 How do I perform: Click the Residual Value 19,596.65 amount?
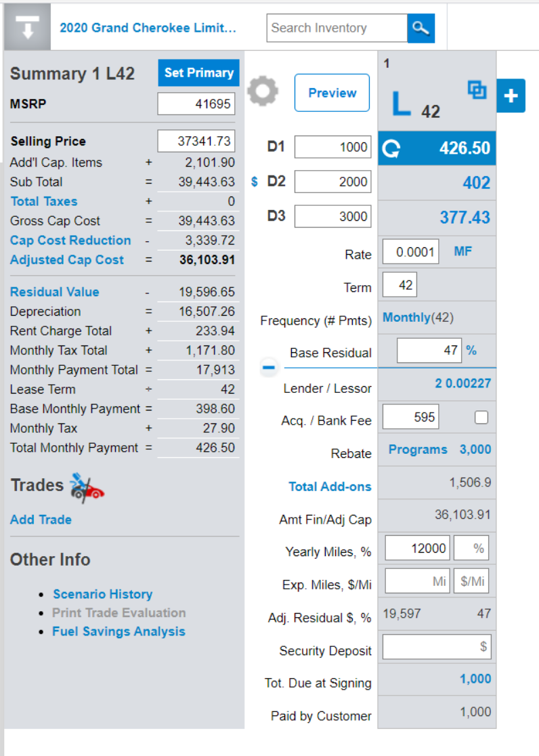click(x=207, y=292)
